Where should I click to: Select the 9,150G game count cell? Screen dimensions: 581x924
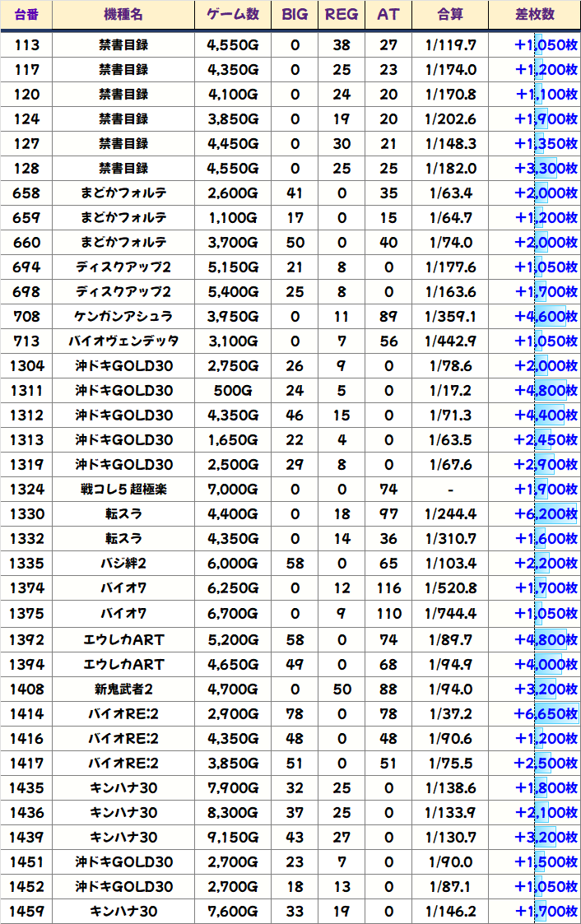coord(233,838)
